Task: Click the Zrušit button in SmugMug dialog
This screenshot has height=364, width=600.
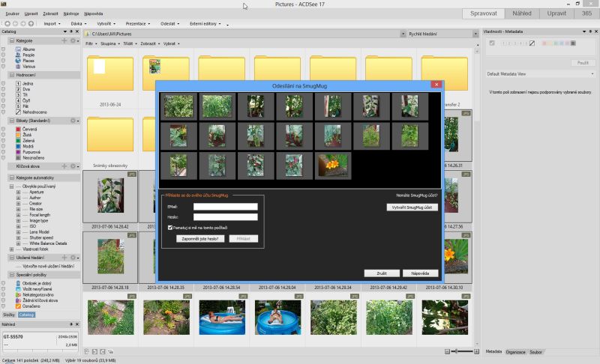Action: click(x=382, y=273)
